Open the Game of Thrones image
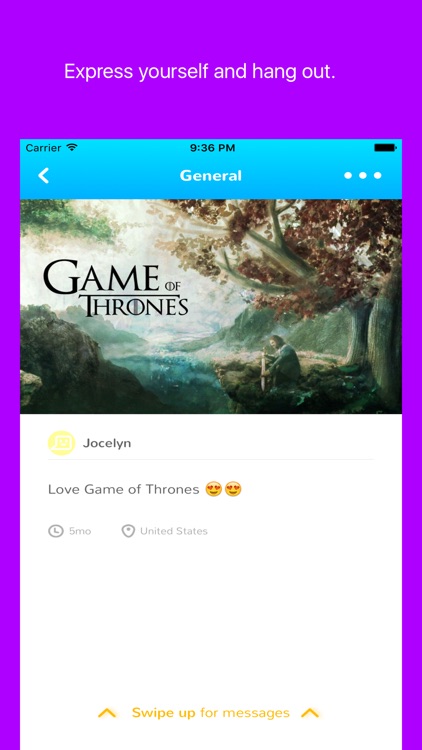This screenshot has width=422, height=750. (x=211, y=307)
